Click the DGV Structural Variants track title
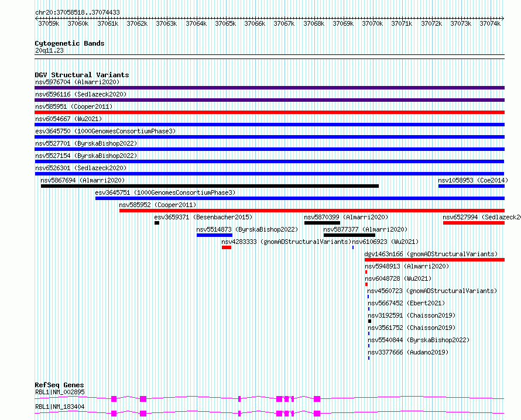 point(82,75)
